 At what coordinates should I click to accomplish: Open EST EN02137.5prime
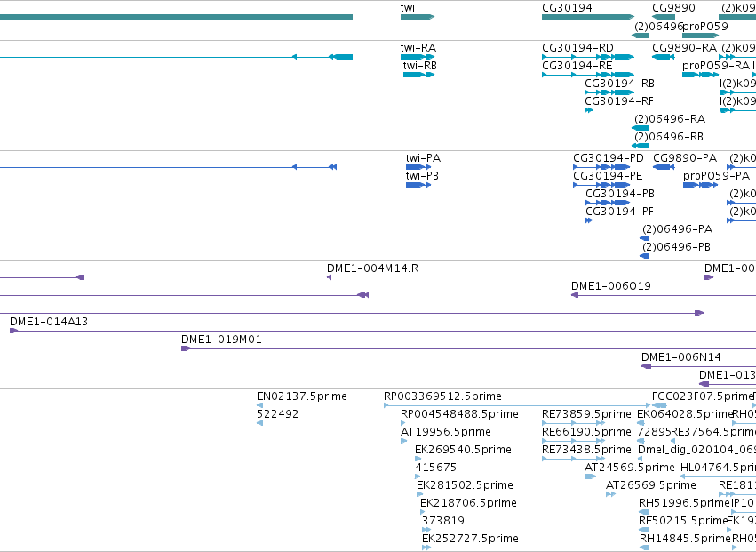(x=302, y=396)
